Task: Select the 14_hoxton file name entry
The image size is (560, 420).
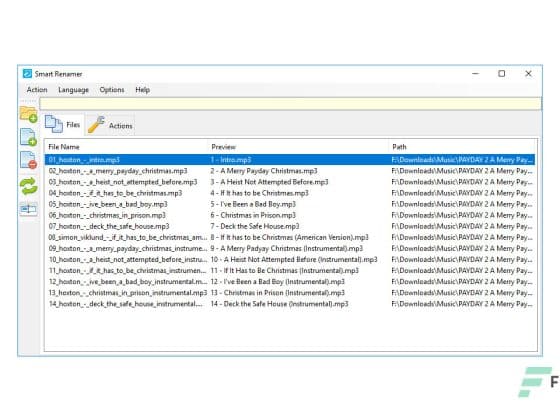Action: coord(126,304)
